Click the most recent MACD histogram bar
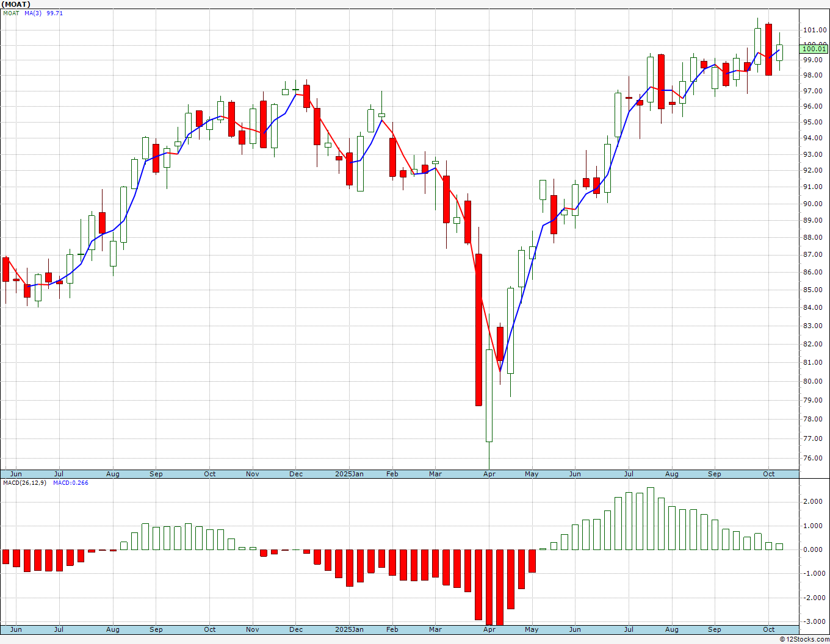The height and width of the screenshot is (644, 830). click(x=779, y=546)
